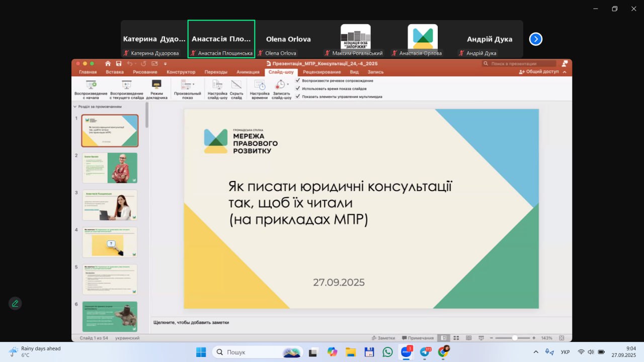Start slideshow from the beginning
Screen dimensions: 644x362
tap(91, 89)
